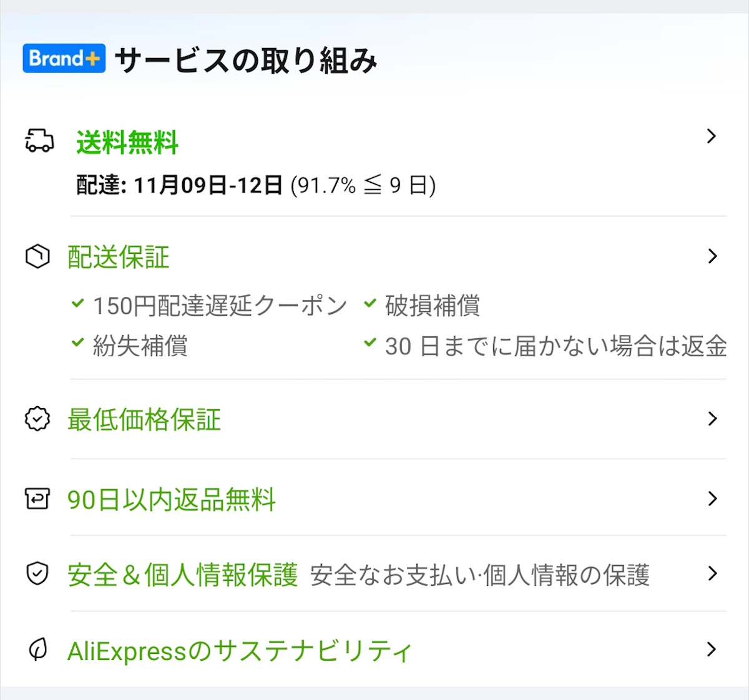This screenshot has height=700, width=749.
Task: Expand the 最低価格保証 row chevron
Action: point(712,419)
